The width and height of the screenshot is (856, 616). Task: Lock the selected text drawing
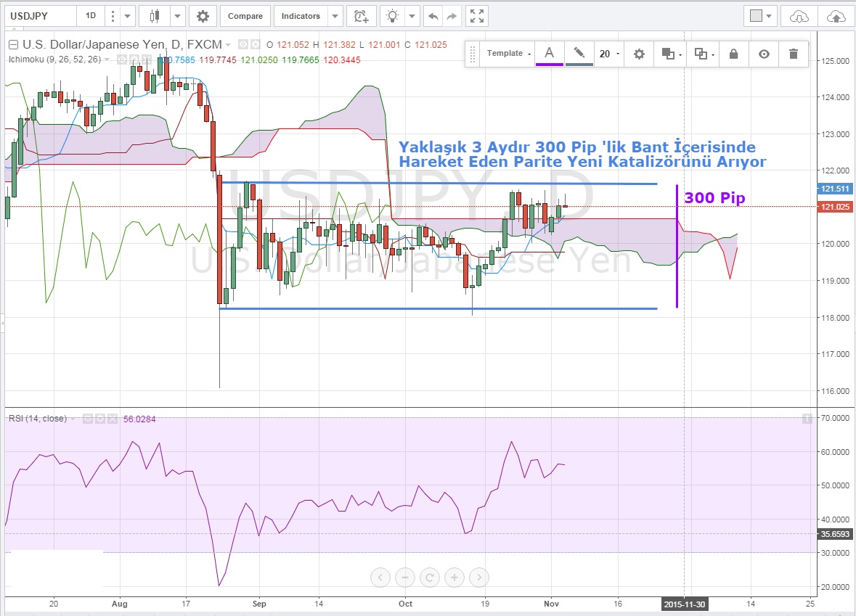click(733, 54)
